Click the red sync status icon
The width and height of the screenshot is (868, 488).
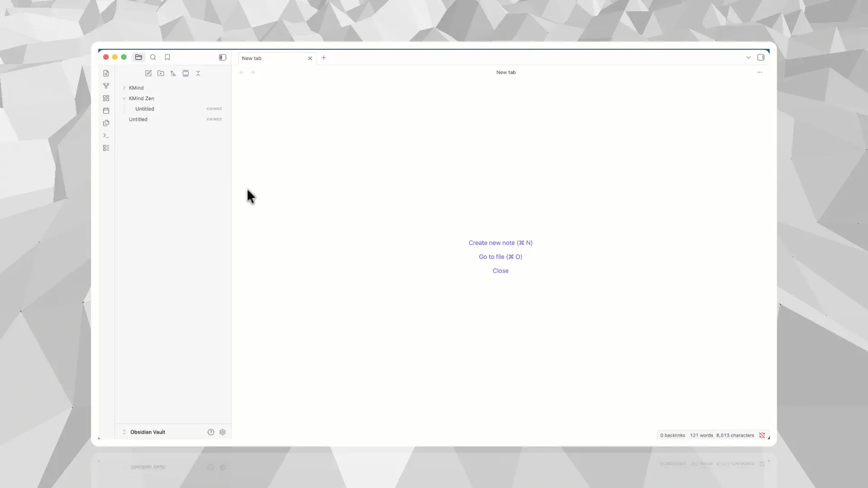pos(762,436)
